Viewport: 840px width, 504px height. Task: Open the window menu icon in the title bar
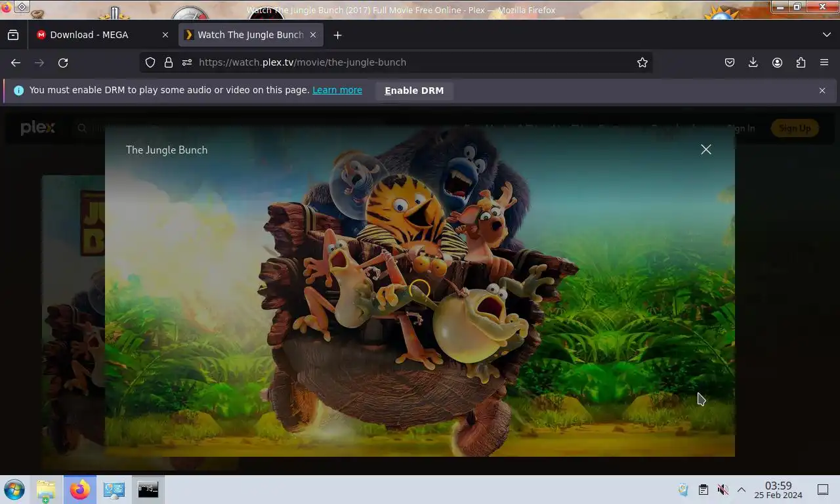coord(7,7)
